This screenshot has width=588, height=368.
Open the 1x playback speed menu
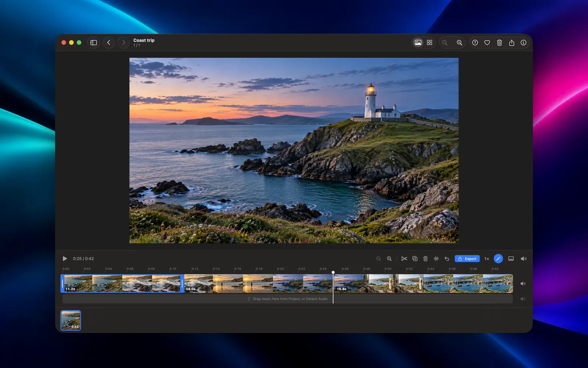tap(487, 259)
